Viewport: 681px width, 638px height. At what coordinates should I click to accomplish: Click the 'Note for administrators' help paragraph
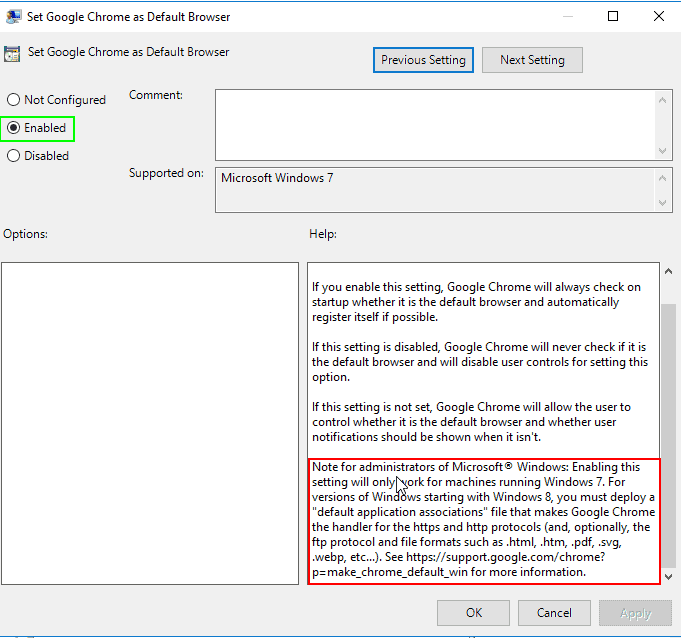click(483, 519)
